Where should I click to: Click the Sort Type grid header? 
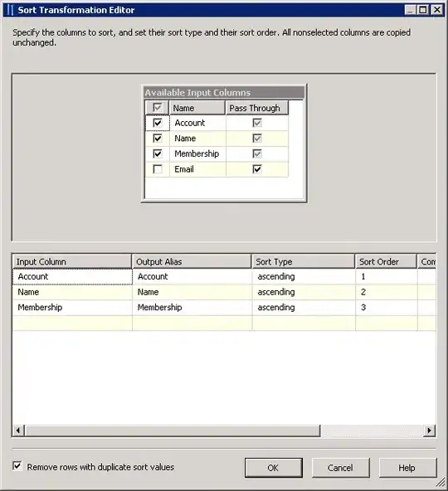coord(304,261)
